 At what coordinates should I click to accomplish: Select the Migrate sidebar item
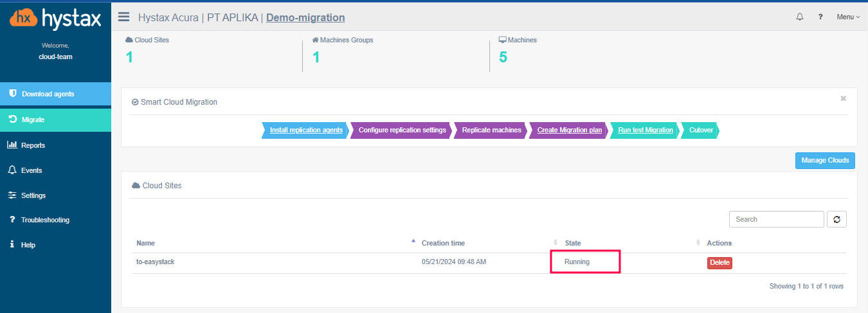point(33,120)
